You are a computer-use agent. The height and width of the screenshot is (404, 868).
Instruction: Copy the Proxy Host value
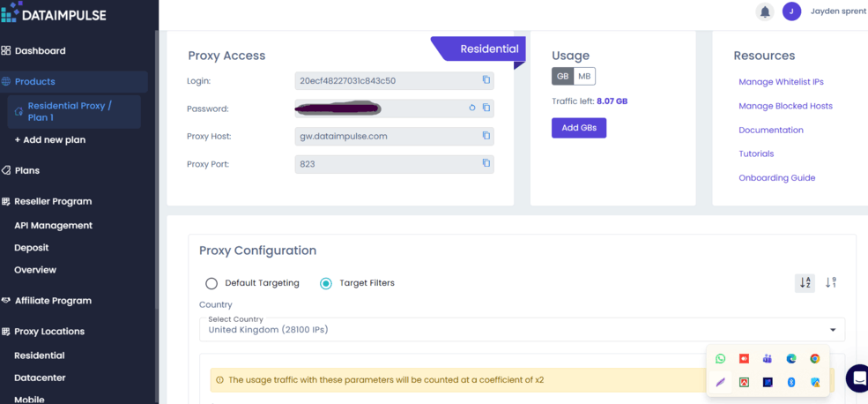pos(486,135)
